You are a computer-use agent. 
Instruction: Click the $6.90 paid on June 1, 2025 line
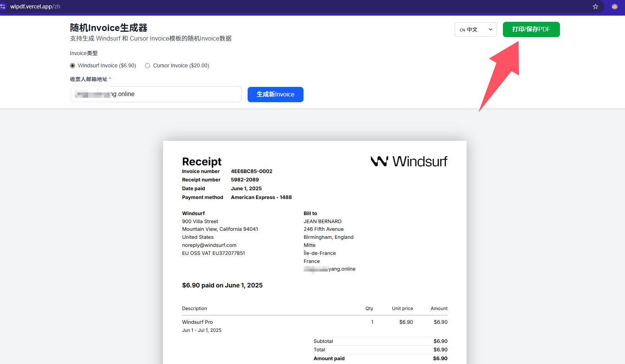point(222,286)
